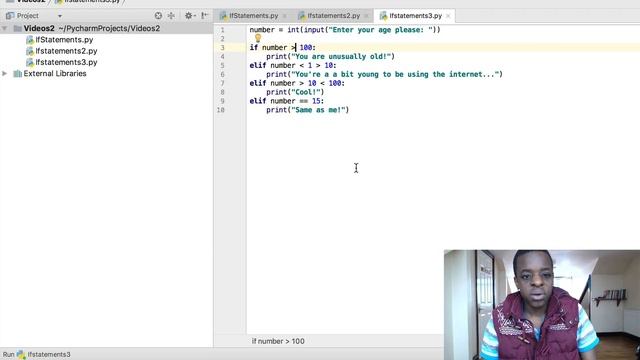Click the "Enter your age please: " string
Viewport: 640px width, 360px height.
(x=380, y=30)
